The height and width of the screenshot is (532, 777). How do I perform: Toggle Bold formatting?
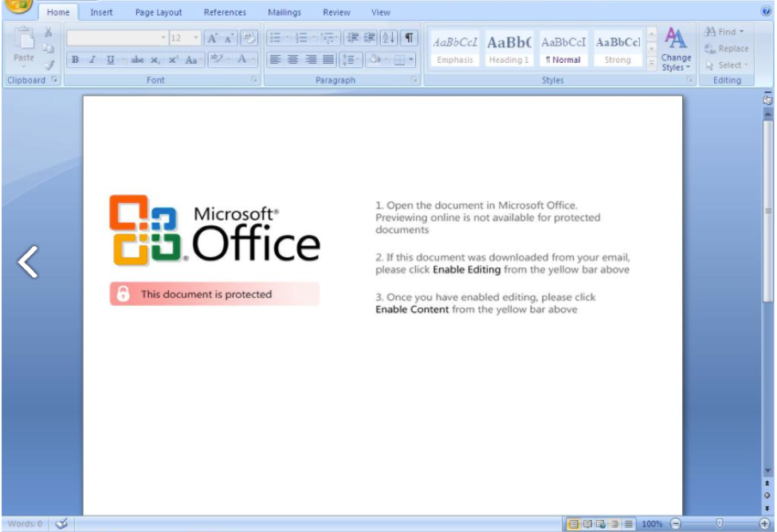[x=76, y=60]
